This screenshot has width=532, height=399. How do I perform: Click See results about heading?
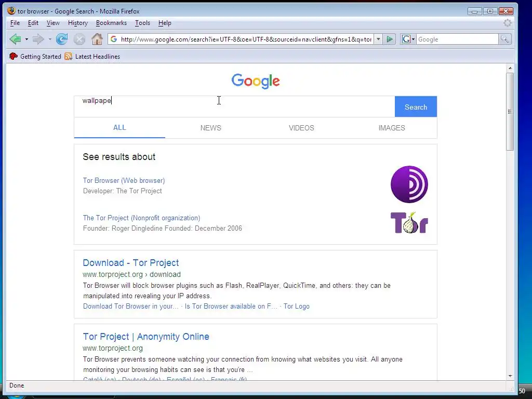coord(119,157)
